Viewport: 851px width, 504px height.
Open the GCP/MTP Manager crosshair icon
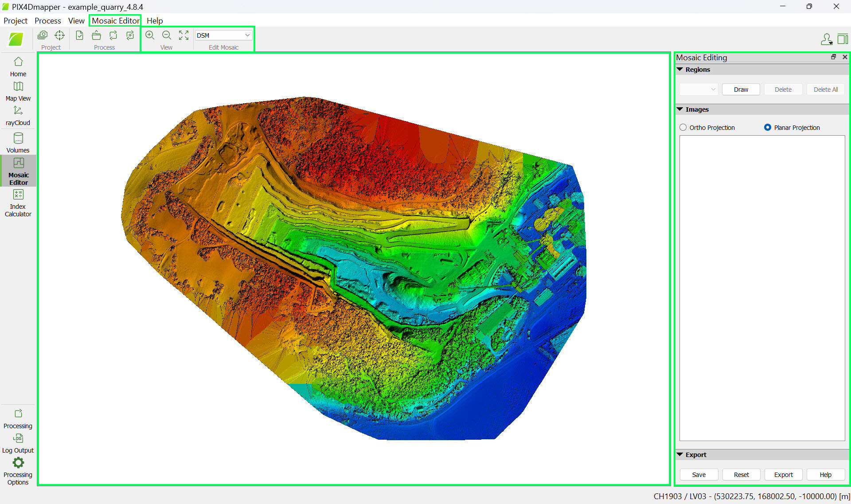point(59,35)
